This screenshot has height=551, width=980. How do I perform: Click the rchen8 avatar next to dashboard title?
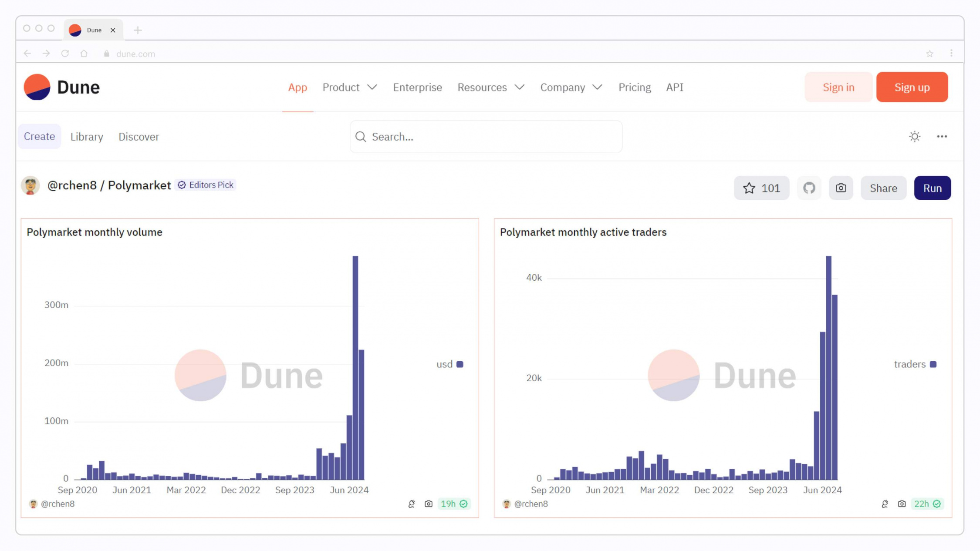coord(30,185)
